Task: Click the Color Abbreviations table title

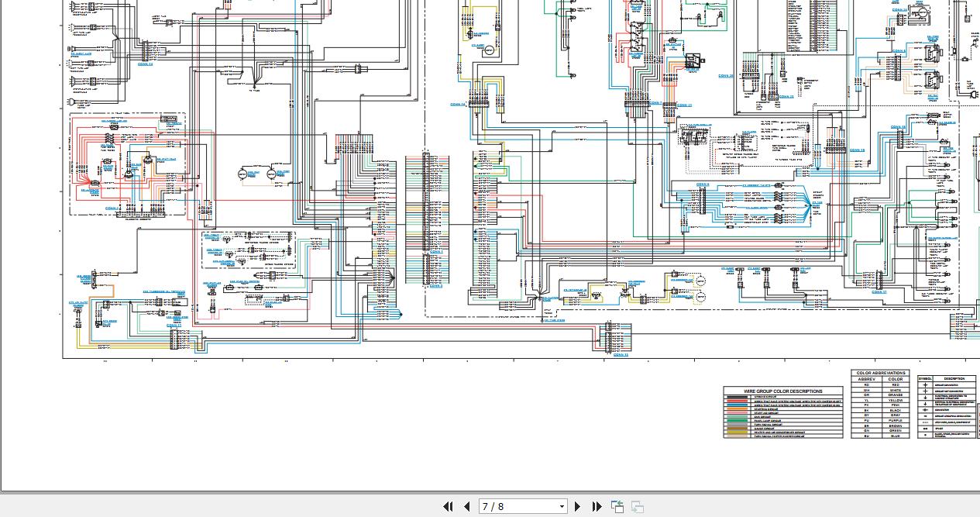Action: (x=880, y=373)
